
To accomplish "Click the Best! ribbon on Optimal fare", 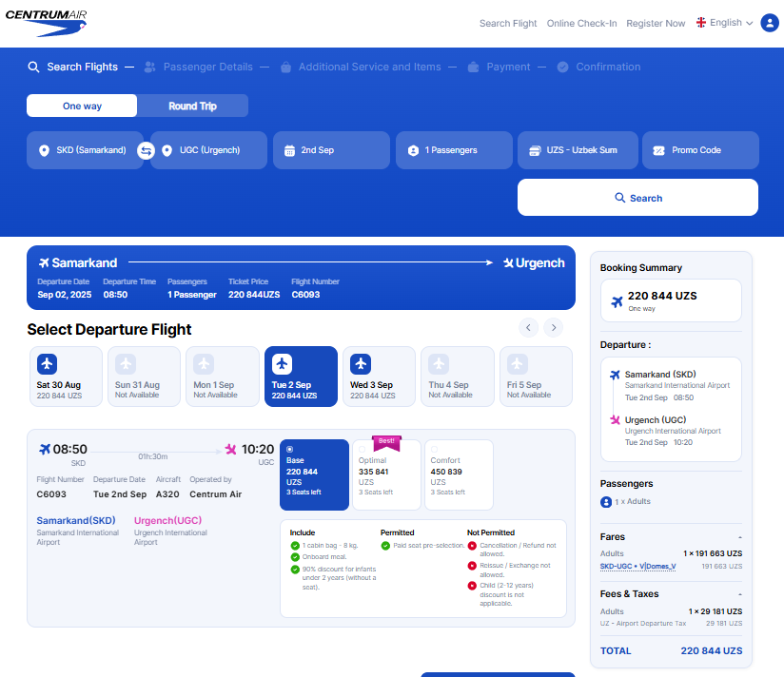I will (386, 442).
